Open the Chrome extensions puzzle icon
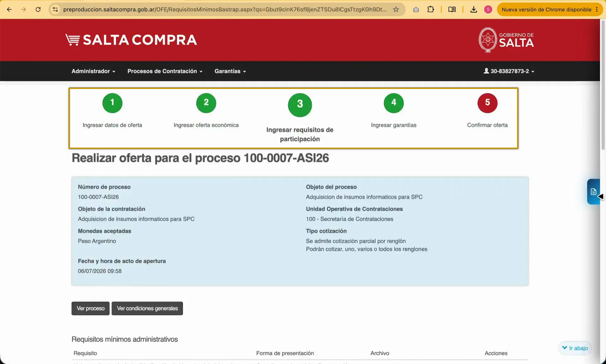Image resolution: width=606 pixels, height=364 pixels. point(431,9)
